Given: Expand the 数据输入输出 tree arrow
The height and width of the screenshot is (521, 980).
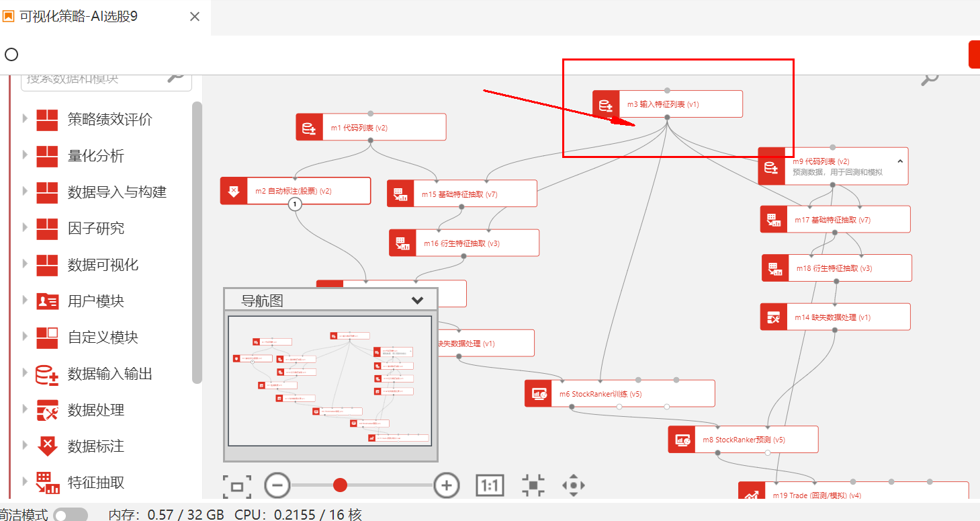Looking at the screenshot, I should coord(25,373).
